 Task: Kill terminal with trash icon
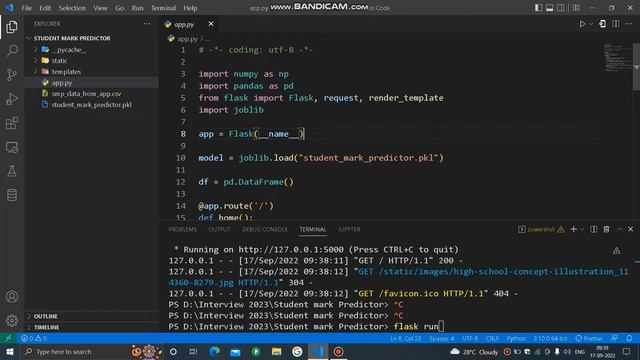tap(607, 229)
